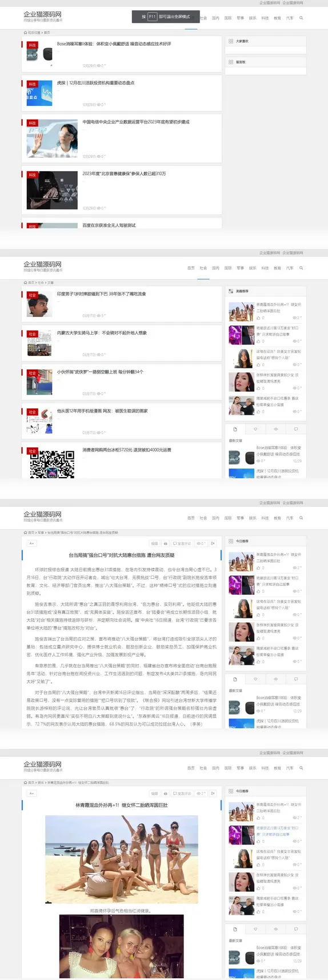Click print icon in 林青霞 article toolbar
Image resolution: width=328 pixels, height=980 pixels.
[166, 793]
